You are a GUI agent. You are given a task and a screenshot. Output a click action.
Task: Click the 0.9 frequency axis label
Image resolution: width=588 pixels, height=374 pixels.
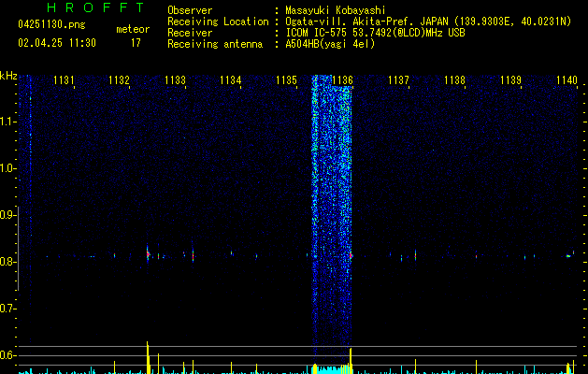[x=7, y=215]
